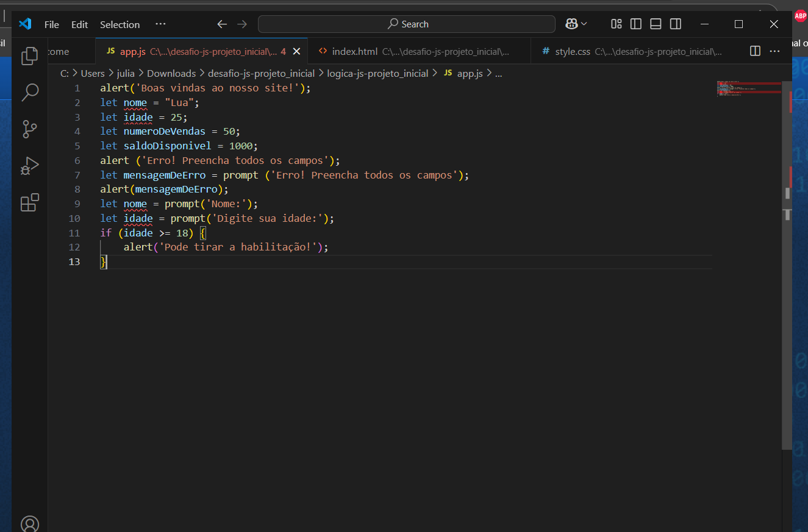Open the Copilot dropdown arrow
Image resolution: width=808 pixels, height=532 pixels.
pyautogui.click(x=584, y=24)
